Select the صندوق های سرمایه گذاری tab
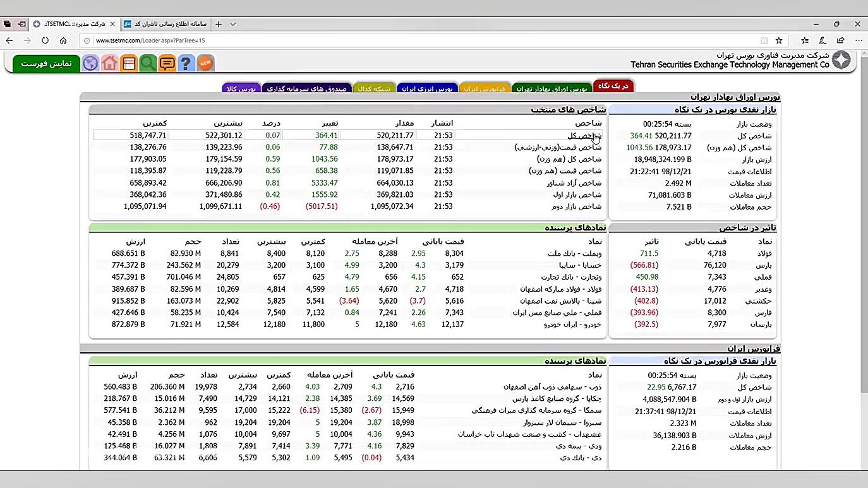The width and height of the screenshot is (868, 488). click(306, 88)
